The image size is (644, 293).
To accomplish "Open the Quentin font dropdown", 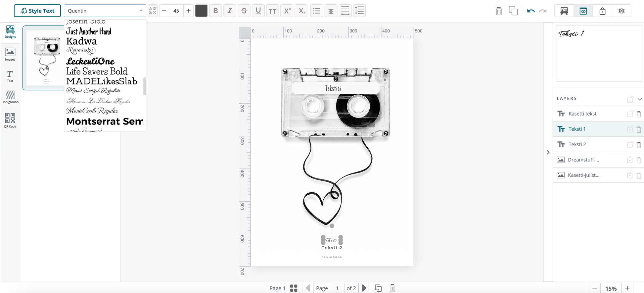I will click(105, 11).
